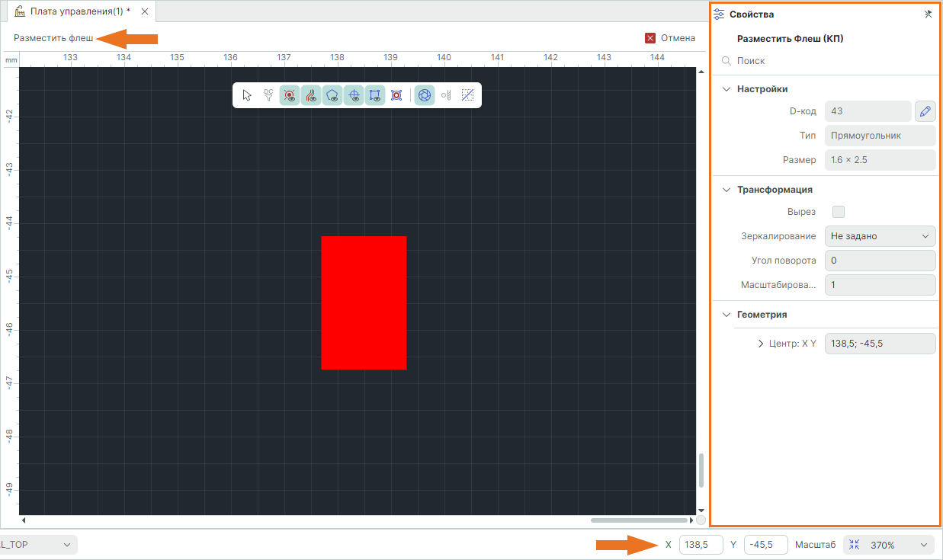Viewport: 943px width, 560px height.
Task: Open the layer selector dropdown L_TOP
Action: [x=38, y=545]
